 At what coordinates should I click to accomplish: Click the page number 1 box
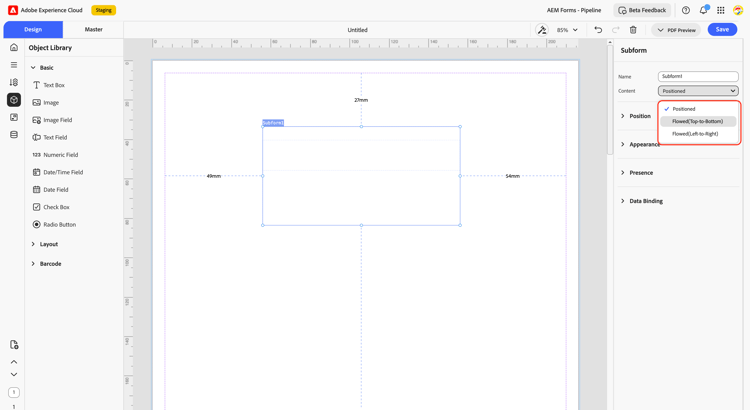click(x=14, y=392)
